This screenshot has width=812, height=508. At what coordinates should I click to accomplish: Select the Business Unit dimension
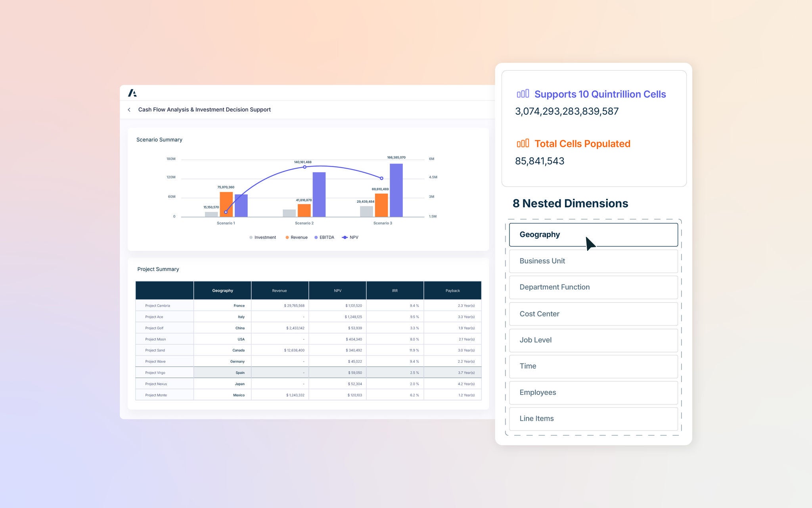593,261
